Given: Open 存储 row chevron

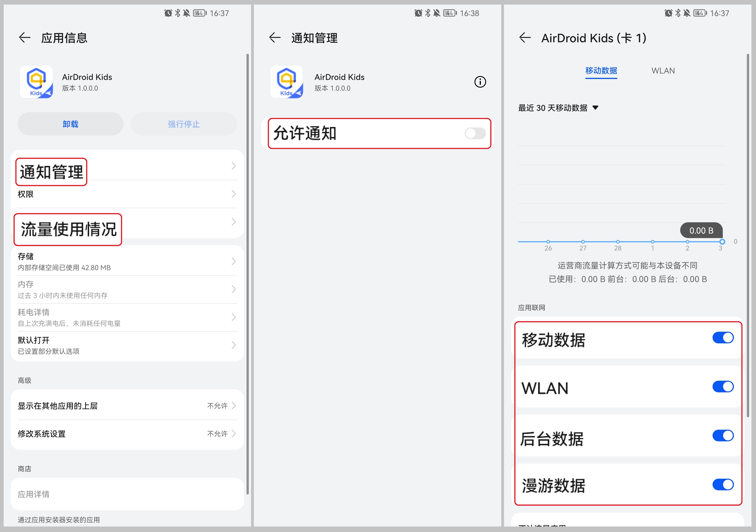Looking at the screenshot, I should coord(233,262).
